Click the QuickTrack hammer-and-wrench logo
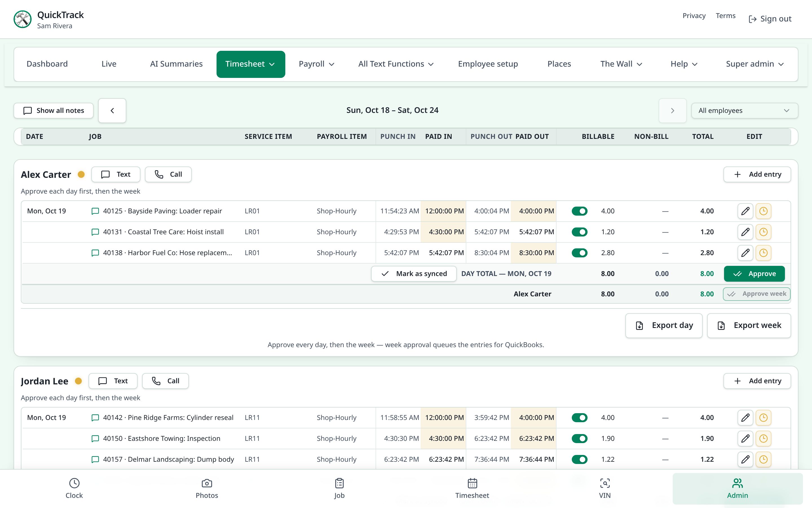This screenshot has height=508, width=812. click(x=23, y=19)
